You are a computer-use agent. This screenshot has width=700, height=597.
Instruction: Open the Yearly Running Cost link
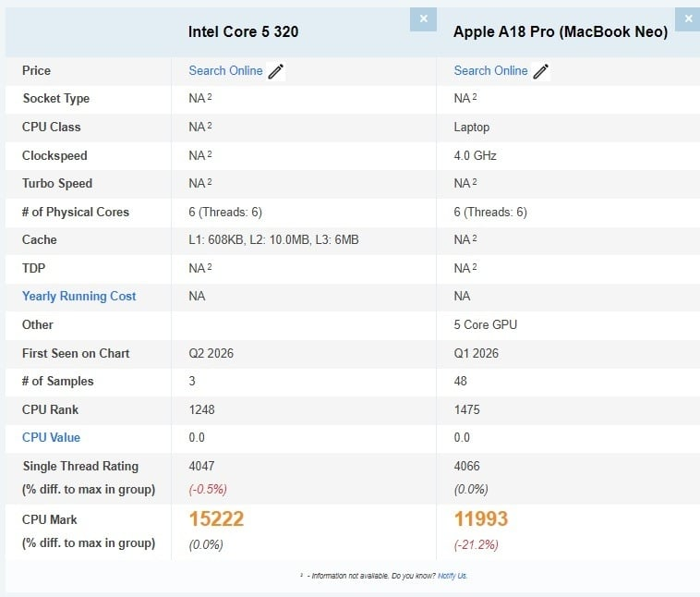pyautogui.click(x=78, y=296)
